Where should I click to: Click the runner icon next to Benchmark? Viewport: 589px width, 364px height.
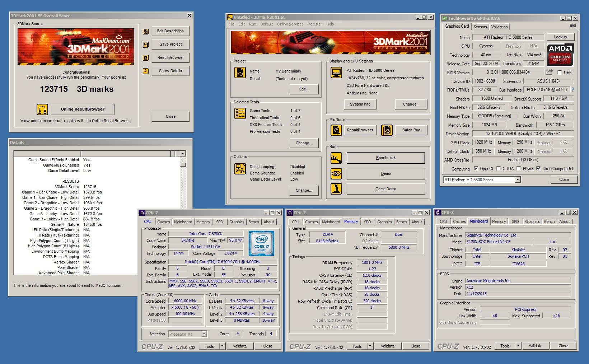pyautogui.click(x=336, y=158)
